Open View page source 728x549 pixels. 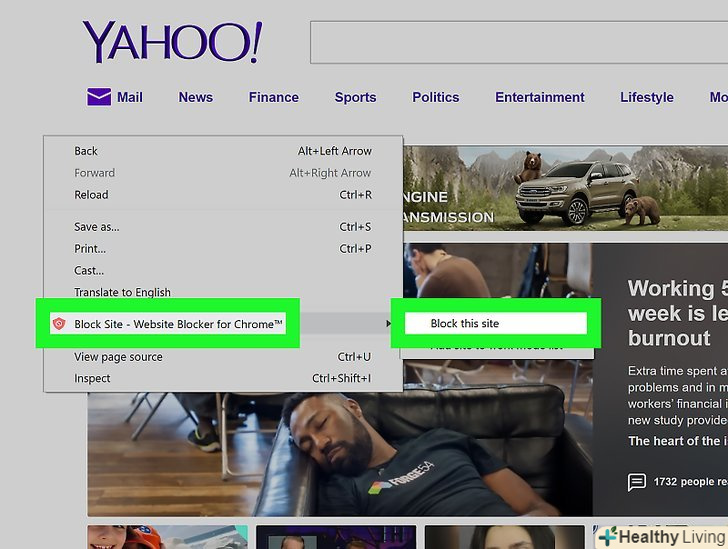coord(117,357)
